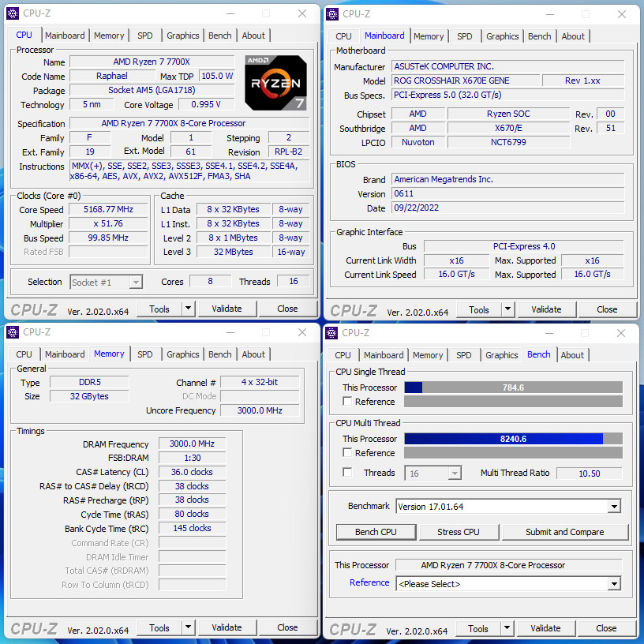Click Validate button in Mainboard window

pos(546,309)
